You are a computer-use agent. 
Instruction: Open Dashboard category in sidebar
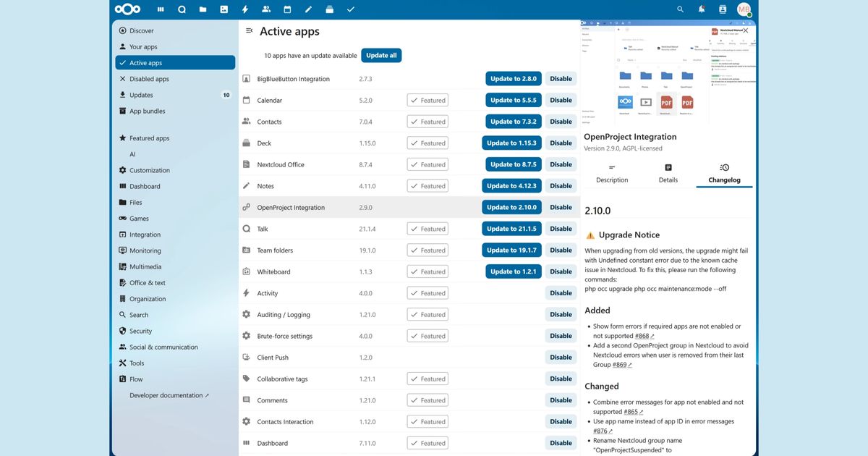[x=175, y=186]
